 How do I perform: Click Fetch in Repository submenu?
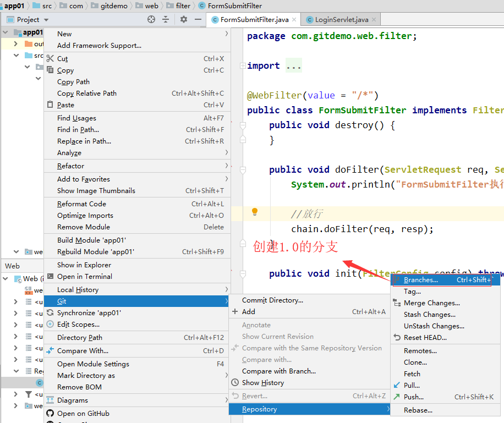pos(446,374)
